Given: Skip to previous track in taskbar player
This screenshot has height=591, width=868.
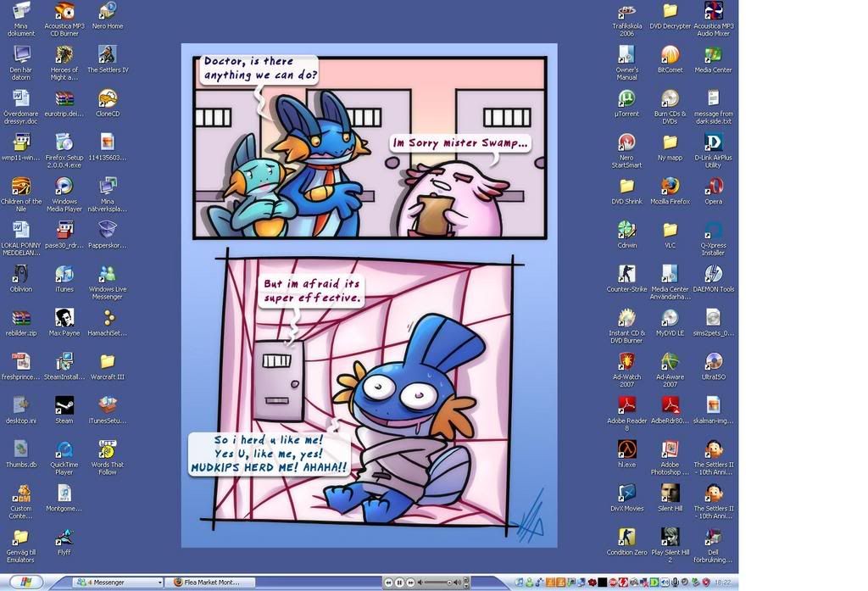Looking at the screenshot, I should (x=388, y=583).
